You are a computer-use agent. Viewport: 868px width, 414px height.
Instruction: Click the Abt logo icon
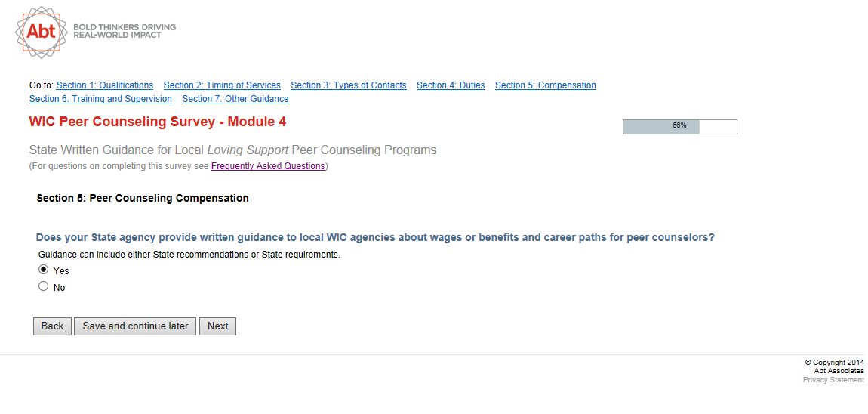coord(42,32)
